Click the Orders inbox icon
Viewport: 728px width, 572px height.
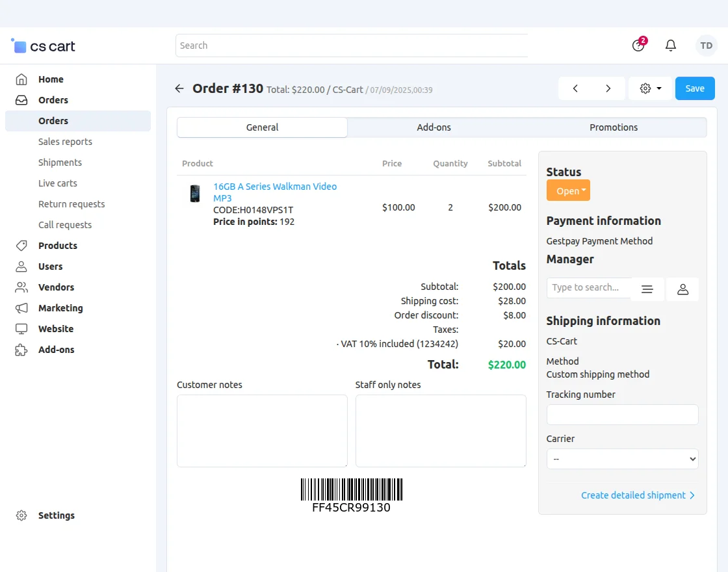(21, 100)
